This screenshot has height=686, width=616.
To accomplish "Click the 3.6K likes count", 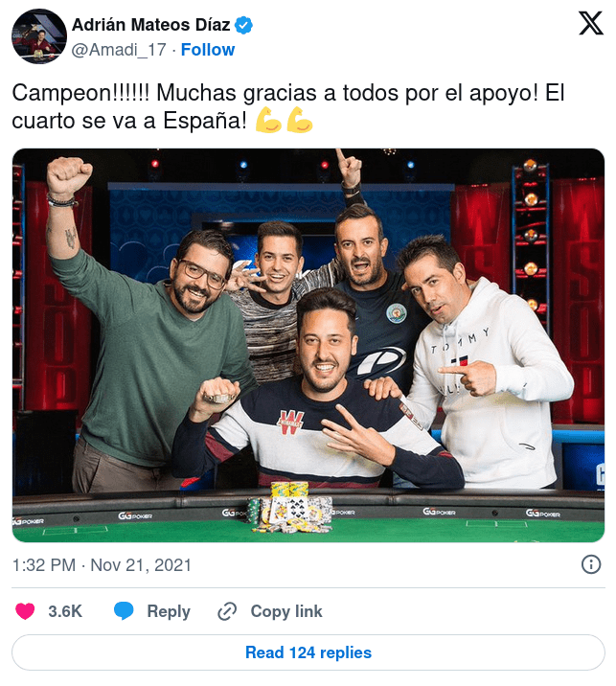I will click(x=65, y=611).
